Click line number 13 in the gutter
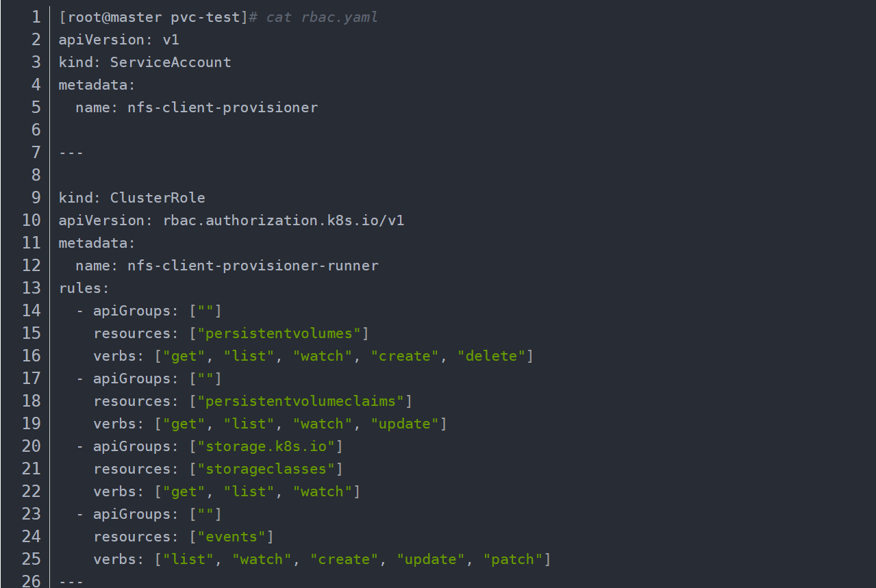Viewport: 876px width, 588px height. point(32,288)
